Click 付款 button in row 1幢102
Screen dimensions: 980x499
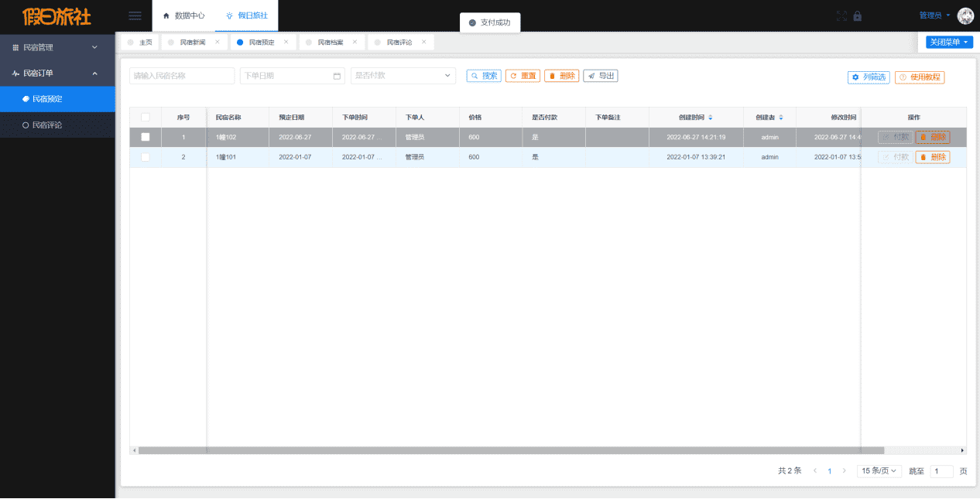pyautogui.click(x=895, y=137)
